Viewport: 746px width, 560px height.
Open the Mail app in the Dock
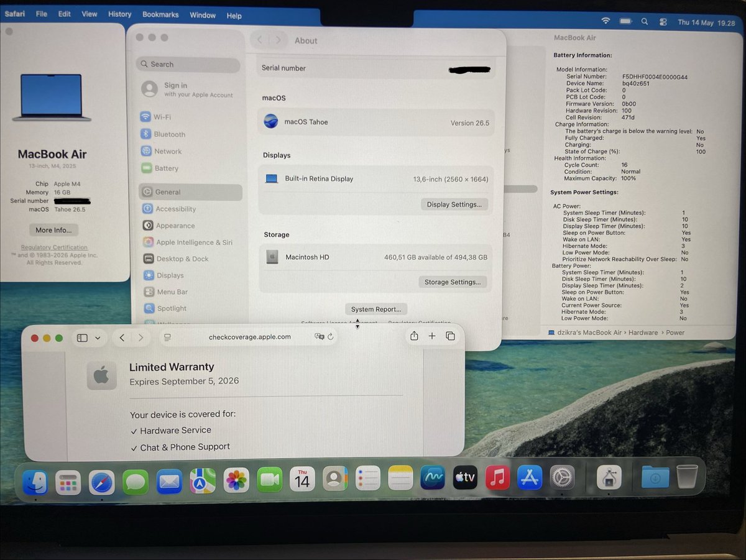click(169, 482)
